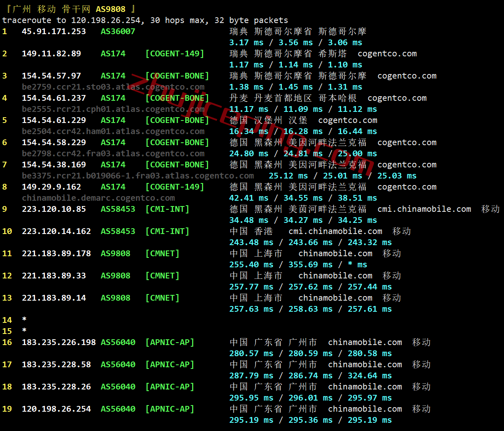Click hop 5 IP 154.54.61.229
The width and height of the screenshot is (504, 431).
(x=54, y=120)
